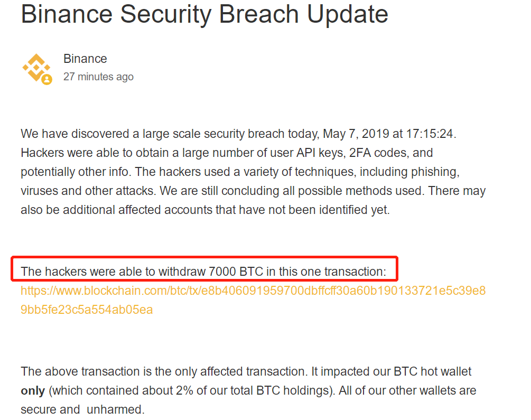
Task: Click the Binance logo avatar
Action: click(x=36, y=67)
